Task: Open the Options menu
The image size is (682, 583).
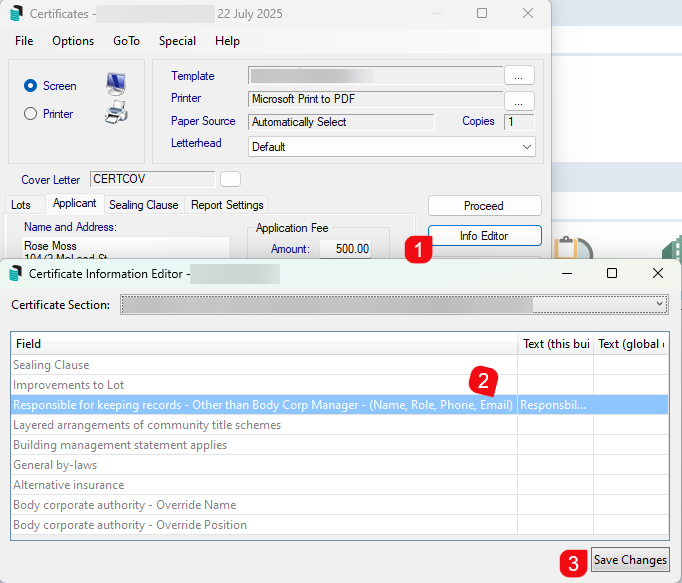Action: point(73,41)
